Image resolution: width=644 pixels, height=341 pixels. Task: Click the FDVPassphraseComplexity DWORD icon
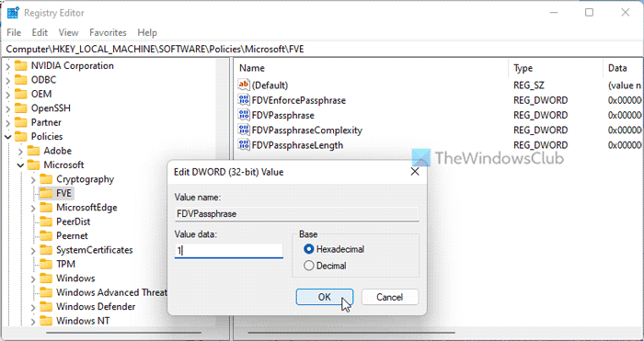pyautogui.click(x=244, y=131)
